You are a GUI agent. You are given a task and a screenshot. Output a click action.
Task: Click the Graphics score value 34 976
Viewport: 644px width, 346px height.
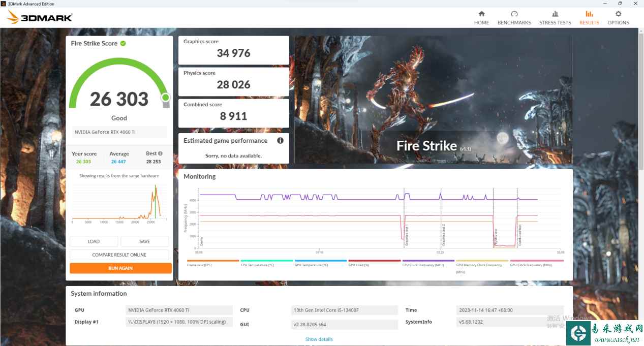tap(234, 53)
